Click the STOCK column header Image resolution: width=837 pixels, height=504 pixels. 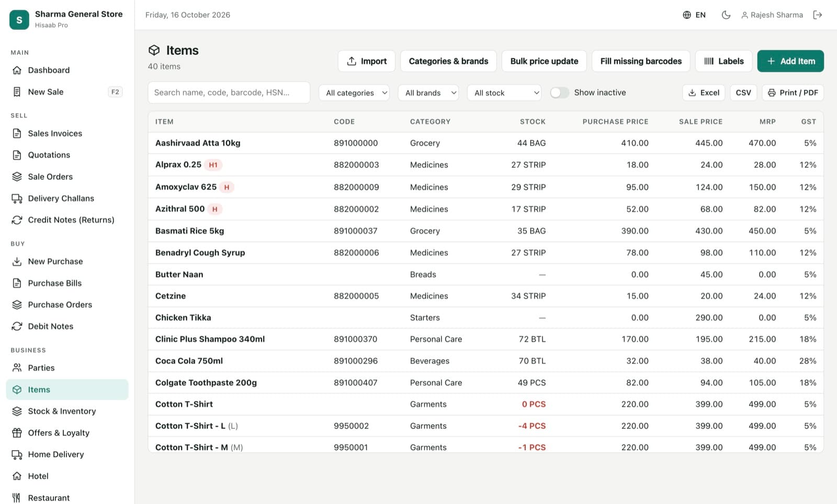pos(533,121)
